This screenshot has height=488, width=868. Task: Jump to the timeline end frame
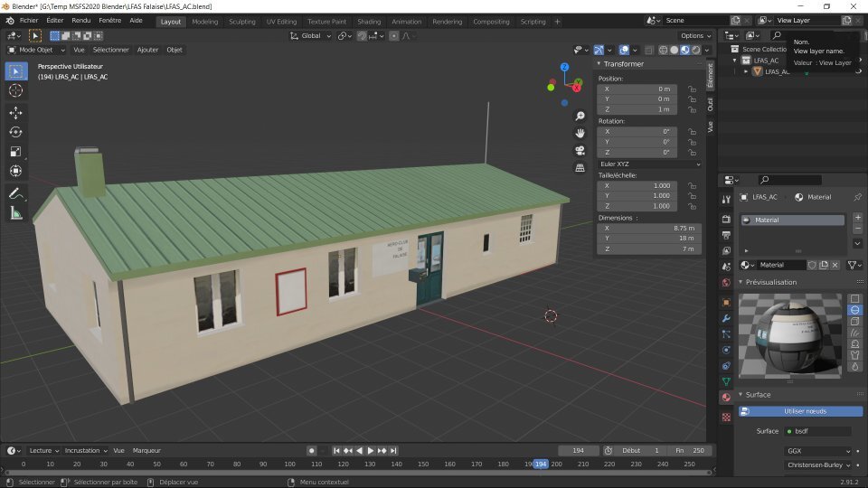pos(394,450)
